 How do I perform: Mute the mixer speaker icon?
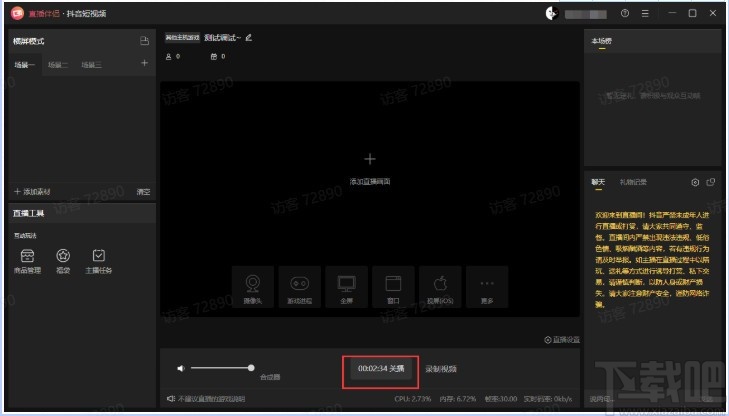coord(181,368)
